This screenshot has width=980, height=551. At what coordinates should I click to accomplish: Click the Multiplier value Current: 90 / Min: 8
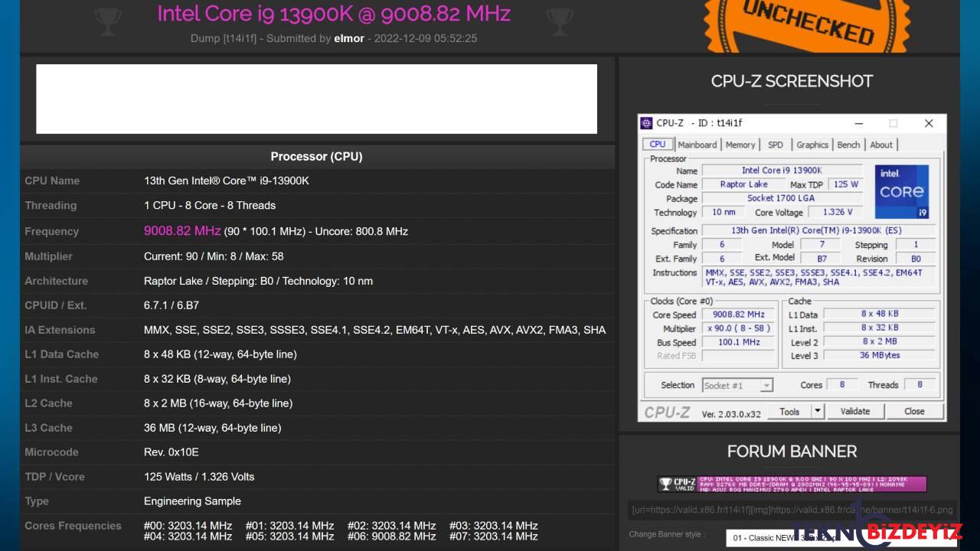(x=214, y=256)
